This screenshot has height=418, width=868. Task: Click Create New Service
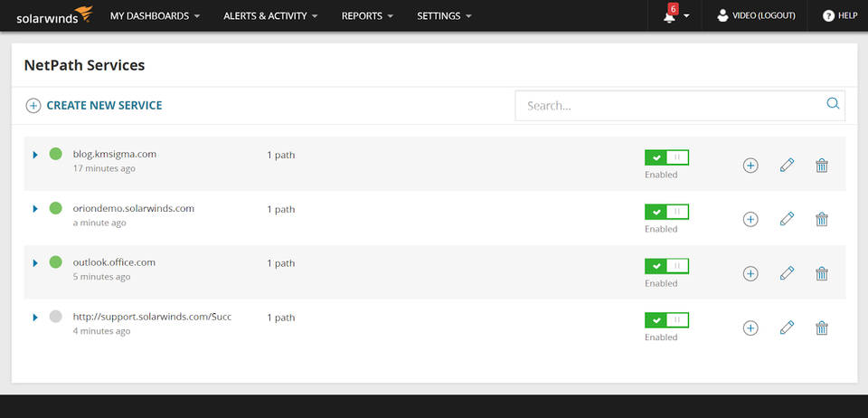[x=94, y=105]
